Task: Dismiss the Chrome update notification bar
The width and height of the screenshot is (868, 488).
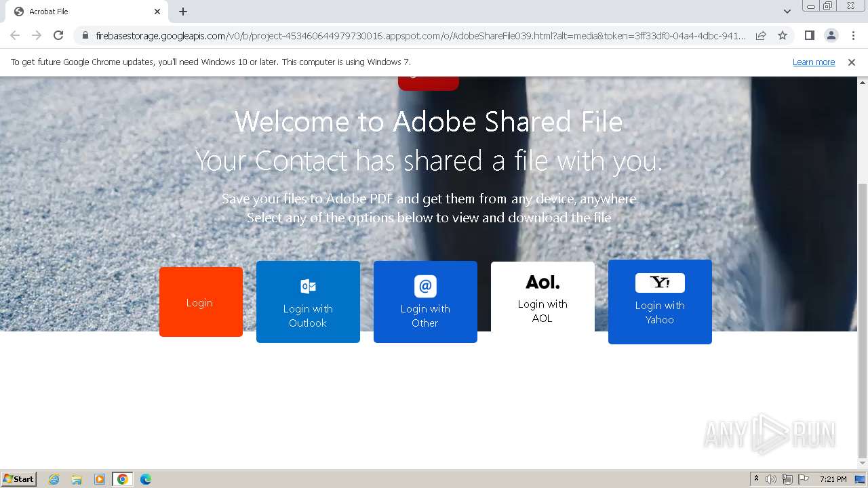Action: (x=852, y=62)
